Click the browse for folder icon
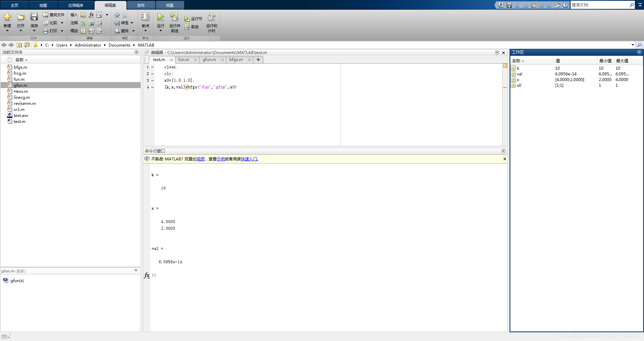This screenshot has height=341, width=644. pyautogui.click(x=27, y=45)
